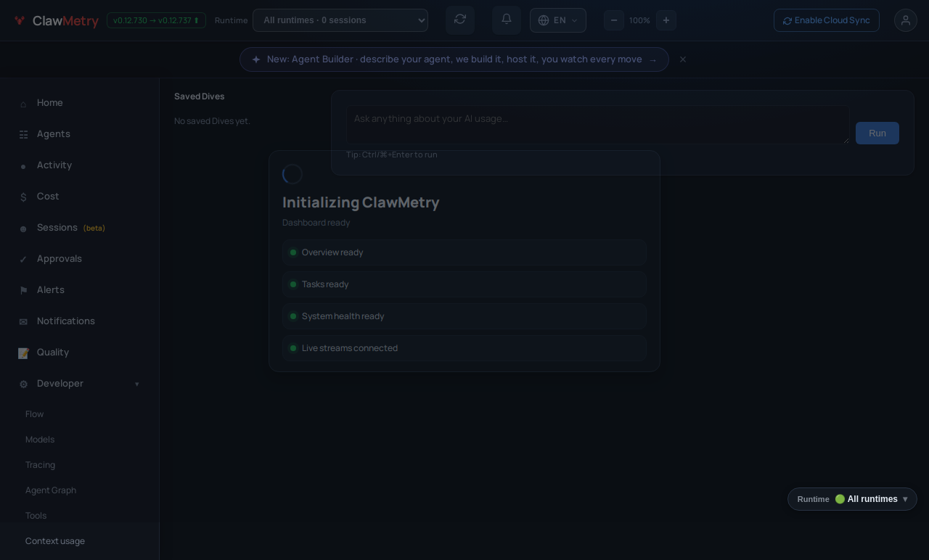Screen dimensions: 929x560
Task: Click the Home icon in the sidebar
Action: click(23, 104)
